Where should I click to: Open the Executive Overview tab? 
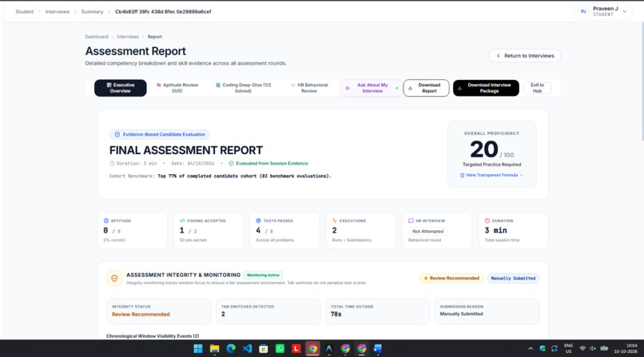pos(121,88)
